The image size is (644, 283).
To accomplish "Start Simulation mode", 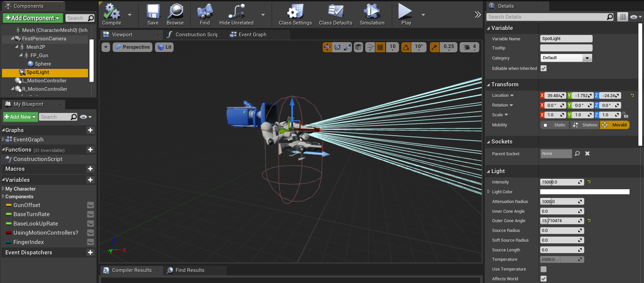I will tap(372, 12).
